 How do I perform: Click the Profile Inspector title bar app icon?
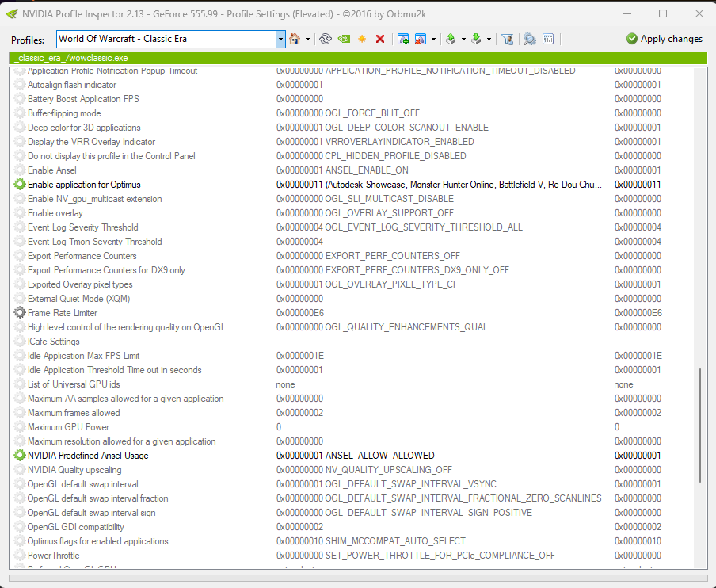[x=12, y=14]
